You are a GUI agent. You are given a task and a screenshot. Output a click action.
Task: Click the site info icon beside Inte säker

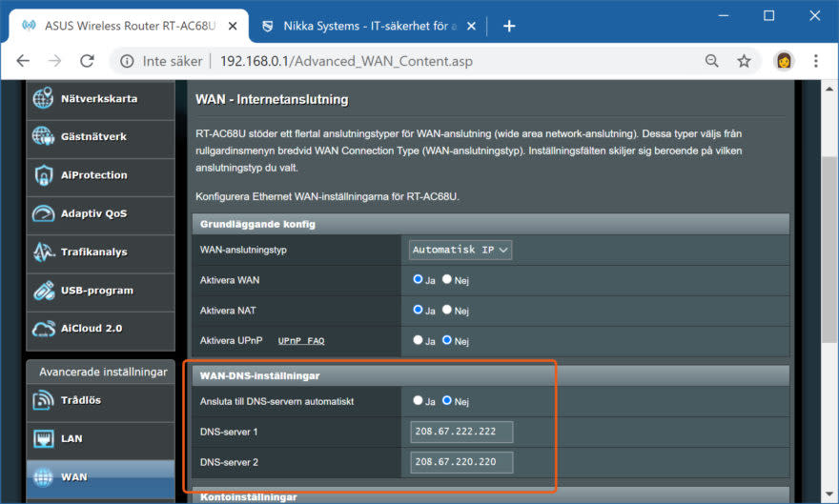point(127,62)
